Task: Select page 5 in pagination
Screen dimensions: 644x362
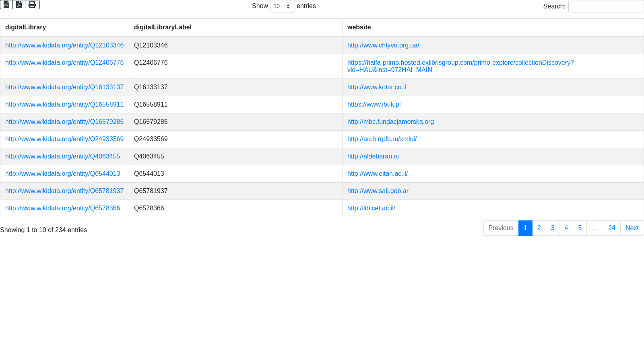Action: 580,228
